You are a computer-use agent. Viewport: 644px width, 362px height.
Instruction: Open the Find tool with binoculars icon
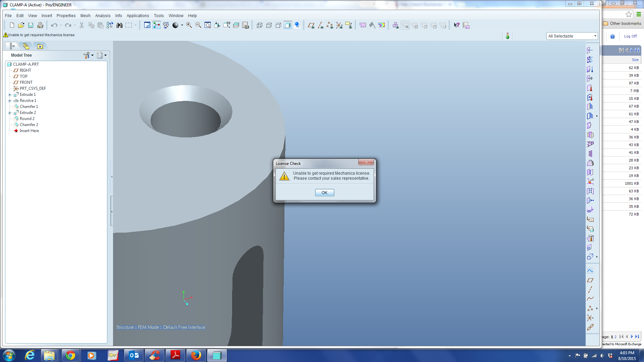tap(119, 25)
